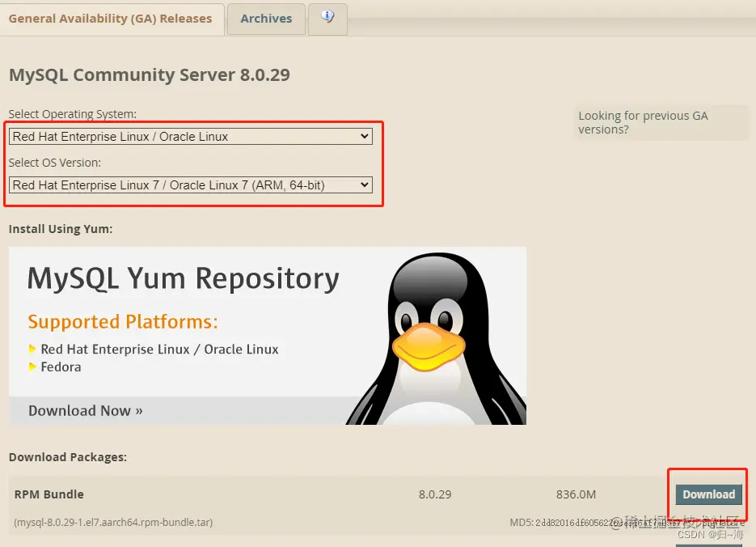Click the 'Install Using Yum:' label
The height and width of the screenshot is (547, 756).
pyautogui.click(x=61, y=229)
